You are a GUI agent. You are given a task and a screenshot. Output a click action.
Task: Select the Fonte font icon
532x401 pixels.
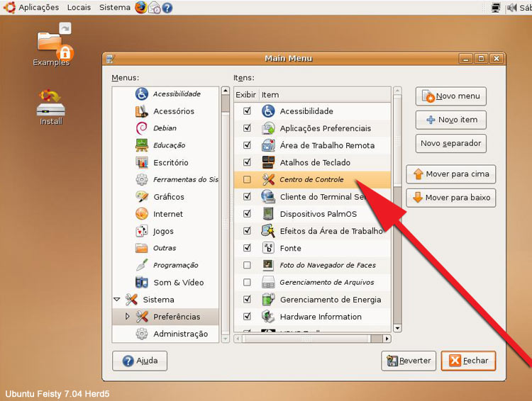click(268, 248)
